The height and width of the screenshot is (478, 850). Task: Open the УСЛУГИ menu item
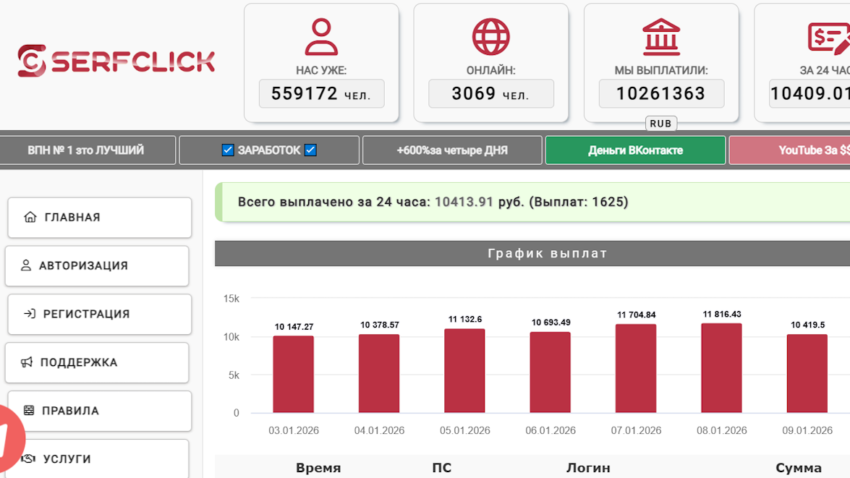point(98,459)
